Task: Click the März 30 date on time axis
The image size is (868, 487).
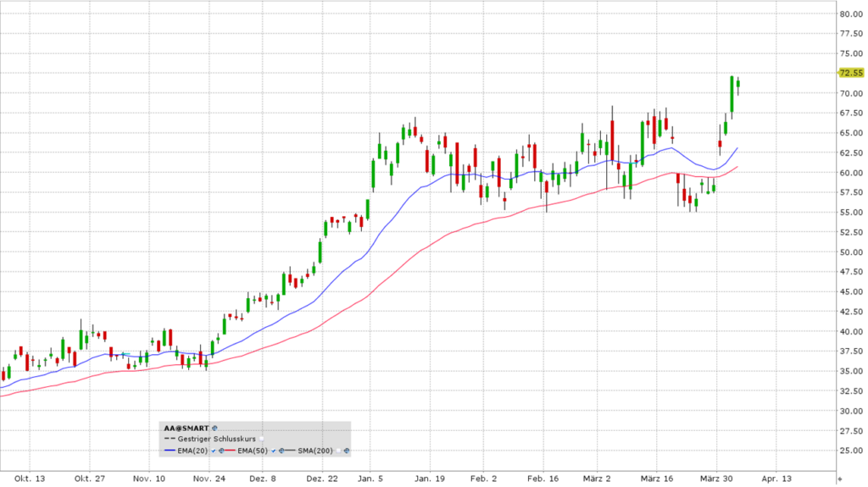Action: pos(715,478)
